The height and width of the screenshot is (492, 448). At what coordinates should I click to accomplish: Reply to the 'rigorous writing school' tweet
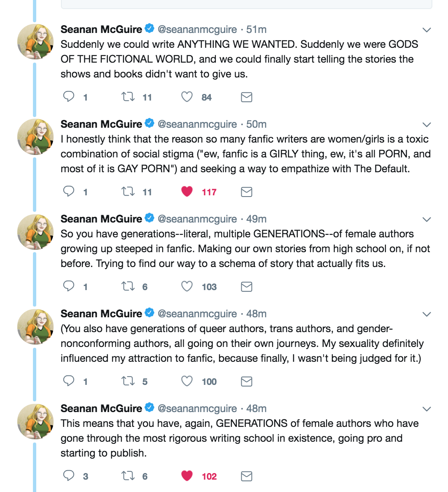[x=69, y=476]
